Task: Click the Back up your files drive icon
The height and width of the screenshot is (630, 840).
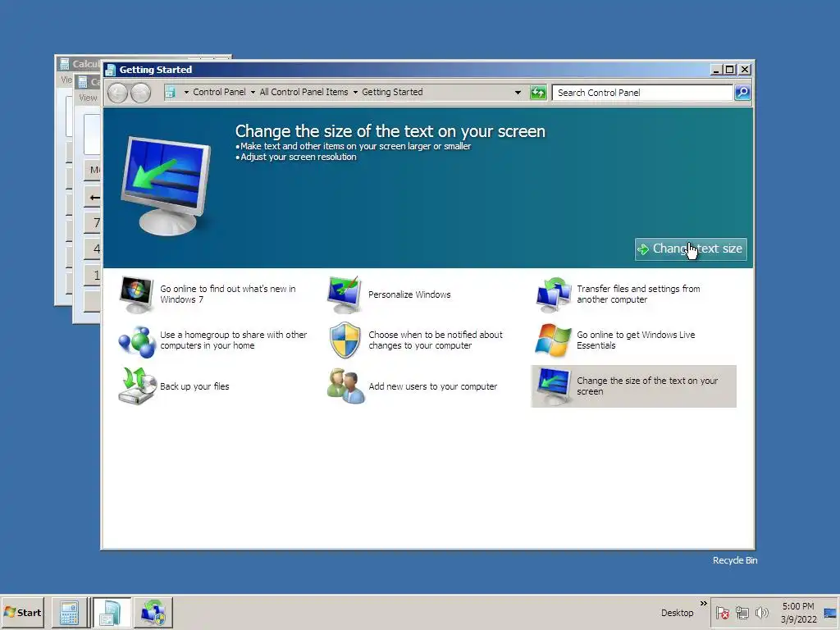Action: tap(137, 386)
